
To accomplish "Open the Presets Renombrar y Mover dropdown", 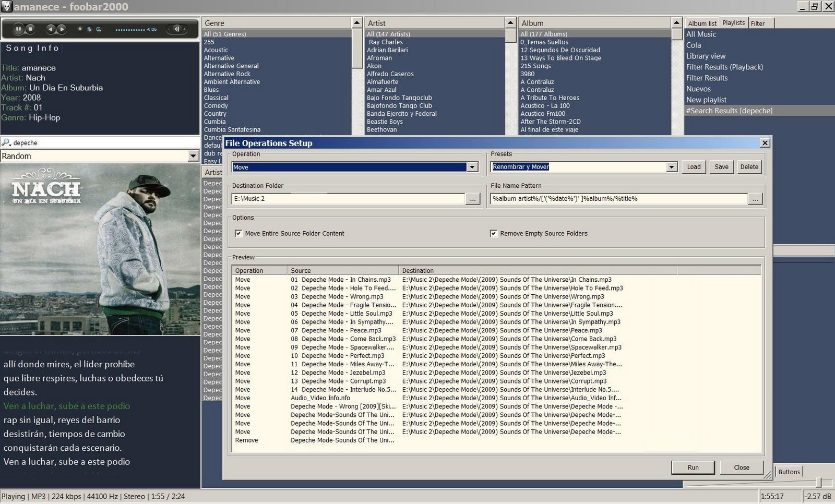I will coord(672,167).
